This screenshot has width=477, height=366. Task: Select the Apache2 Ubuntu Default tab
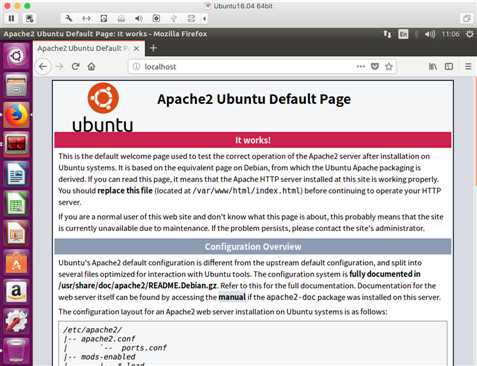(x=89, y=48)
